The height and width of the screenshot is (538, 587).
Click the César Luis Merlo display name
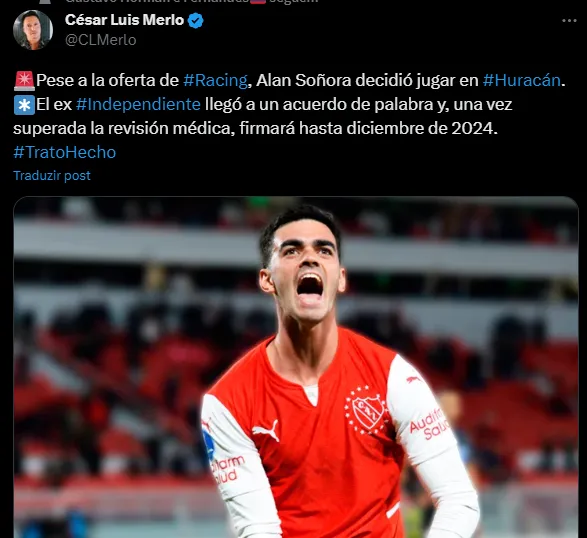[124, 20]
